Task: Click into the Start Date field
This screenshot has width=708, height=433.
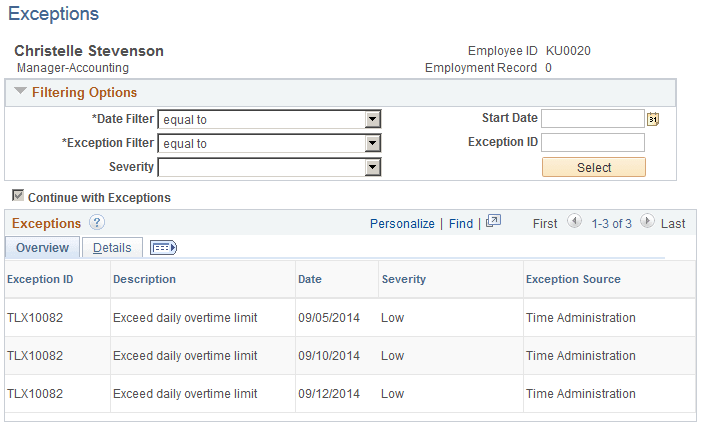Action: [593, 119]
